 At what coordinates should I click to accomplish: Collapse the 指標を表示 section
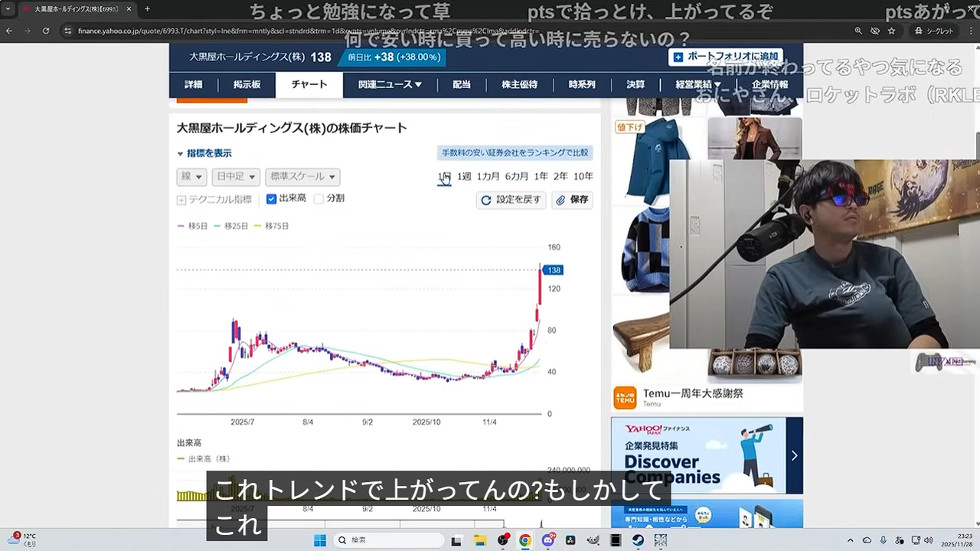pyautogui.click(x=204, y=153)
